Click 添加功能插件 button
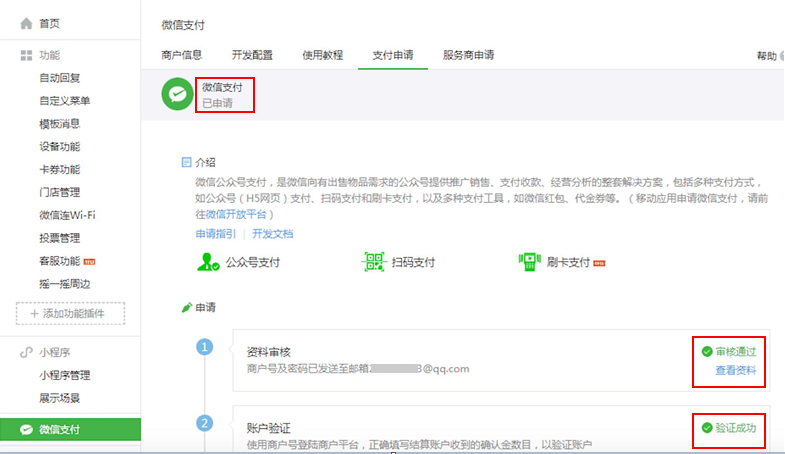Image resolution: width=785 pixels, height=454 pixels. pos(70,313)
